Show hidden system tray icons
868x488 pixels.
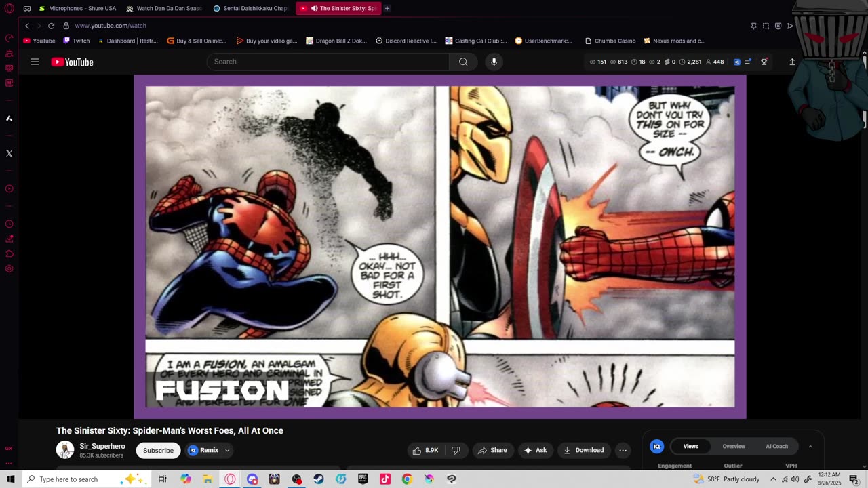(x=773, y=479)
